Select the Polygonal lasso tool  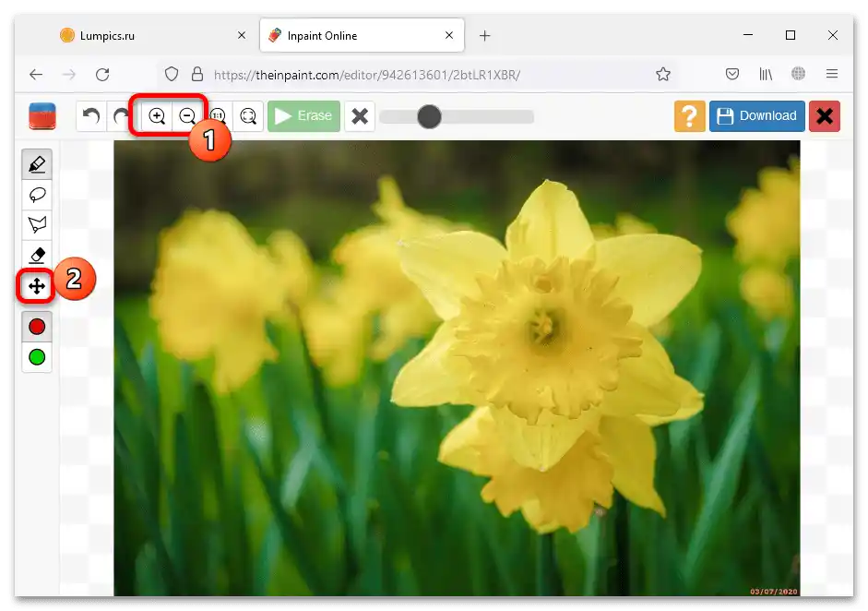click(37, 225)
